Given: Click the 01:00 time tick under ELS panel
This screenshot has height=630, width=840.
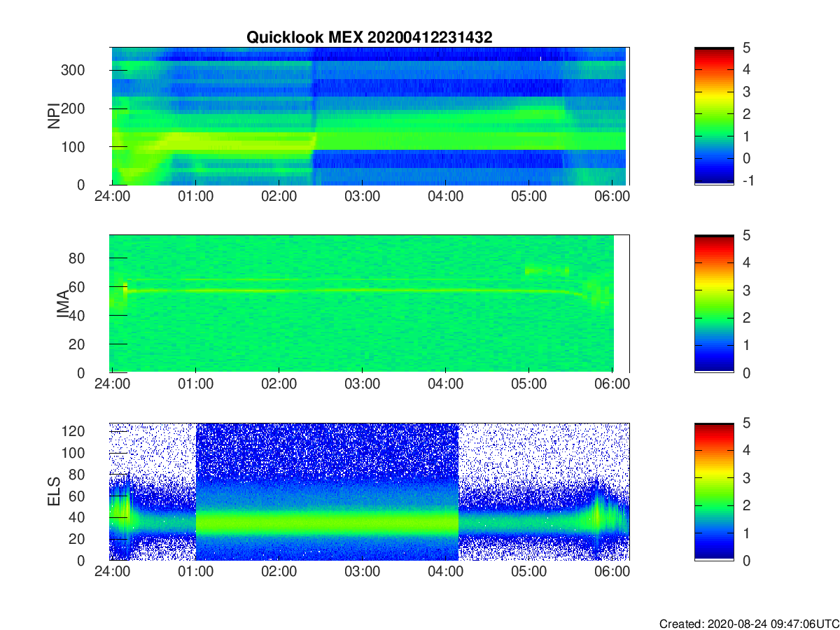Looking at the screenshot, I should [x=195, y=572].
